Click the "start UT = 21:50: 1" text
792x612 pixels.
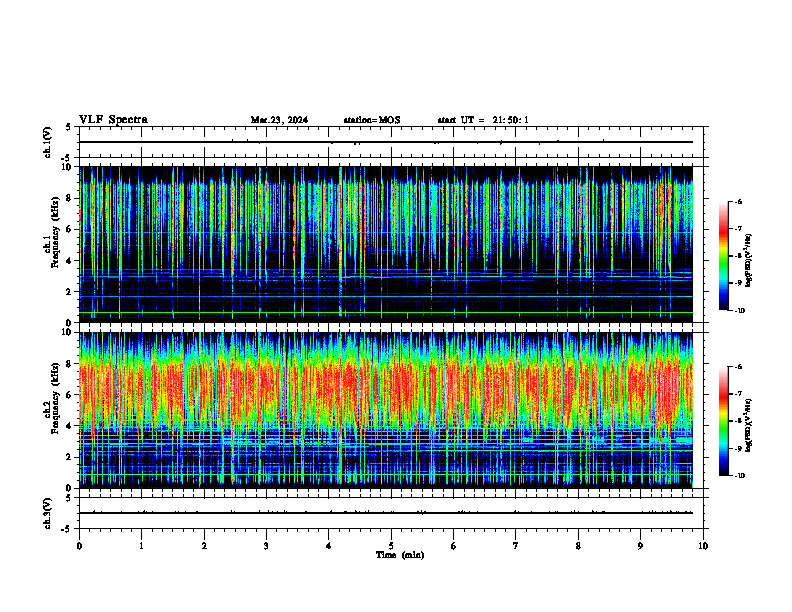tap(483, 120)
